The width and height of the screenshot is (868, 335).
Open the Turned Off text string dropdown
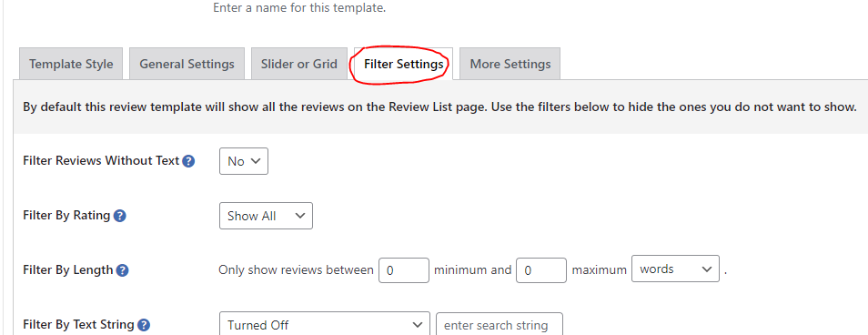(x=325, y=324)
